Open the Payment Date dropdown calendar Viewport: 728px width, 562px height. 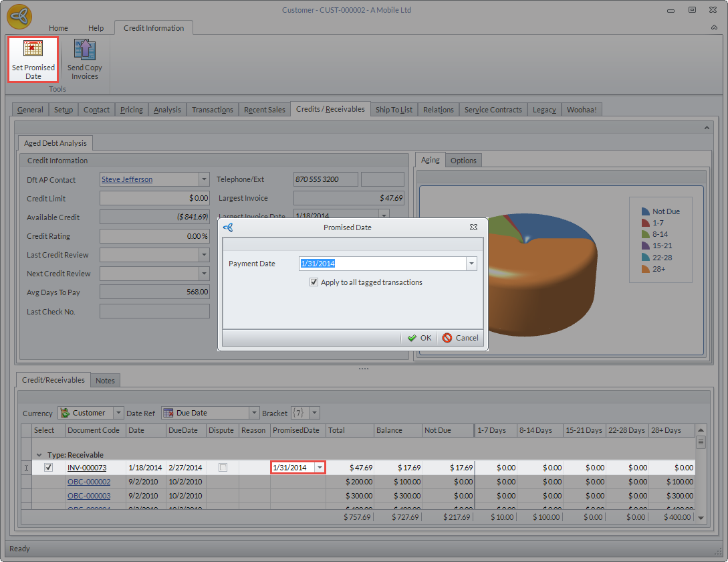pos(471,264)
